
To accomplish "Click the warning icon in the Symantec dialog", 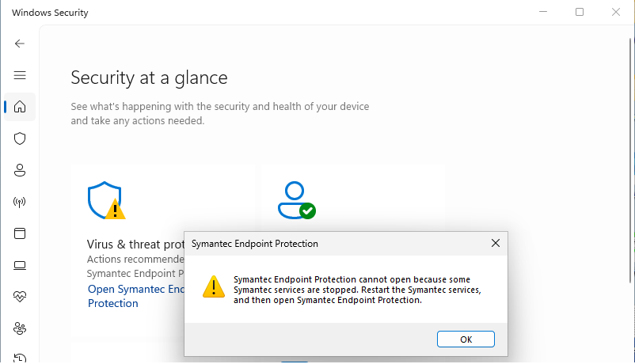I will [213, 286].
